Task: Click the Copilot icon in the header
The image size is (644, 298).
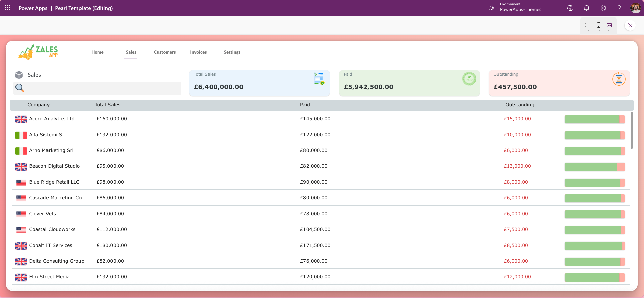Action: (570, 8)
